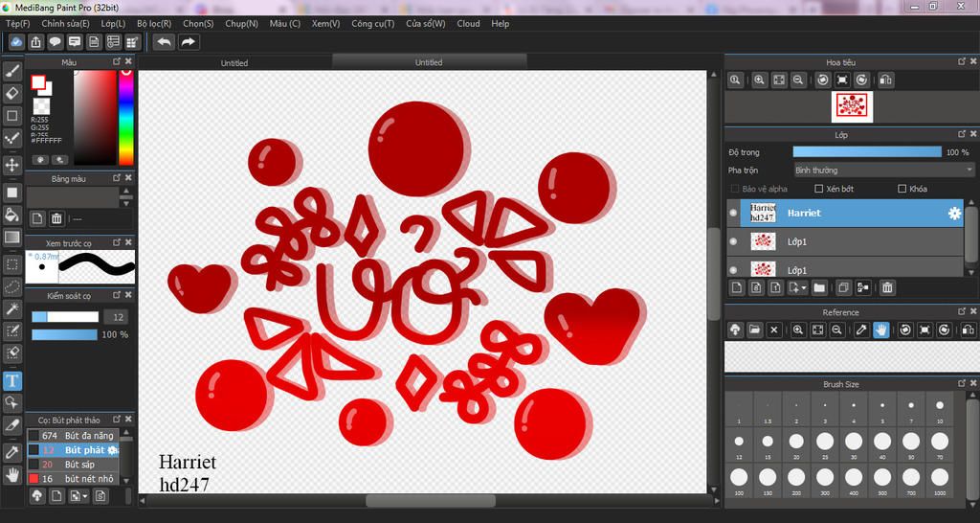Select the Reference panel eyedropper

[861, 330]
